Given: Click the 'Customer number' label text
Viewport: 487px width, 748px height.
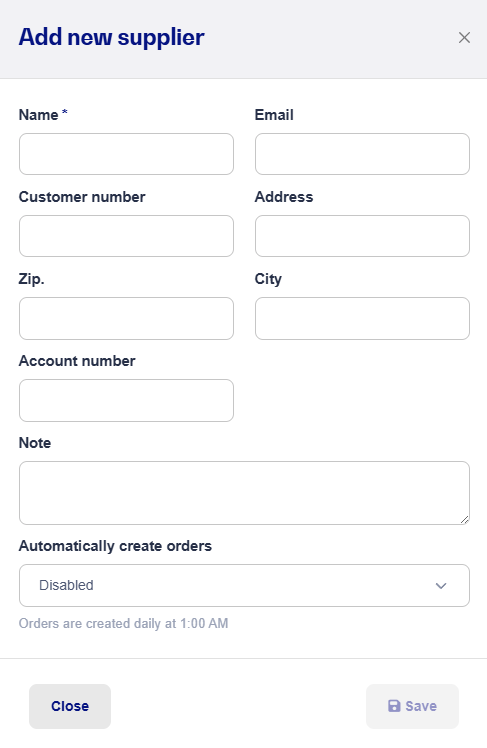Looking at the screenshot, I should 82,197.
